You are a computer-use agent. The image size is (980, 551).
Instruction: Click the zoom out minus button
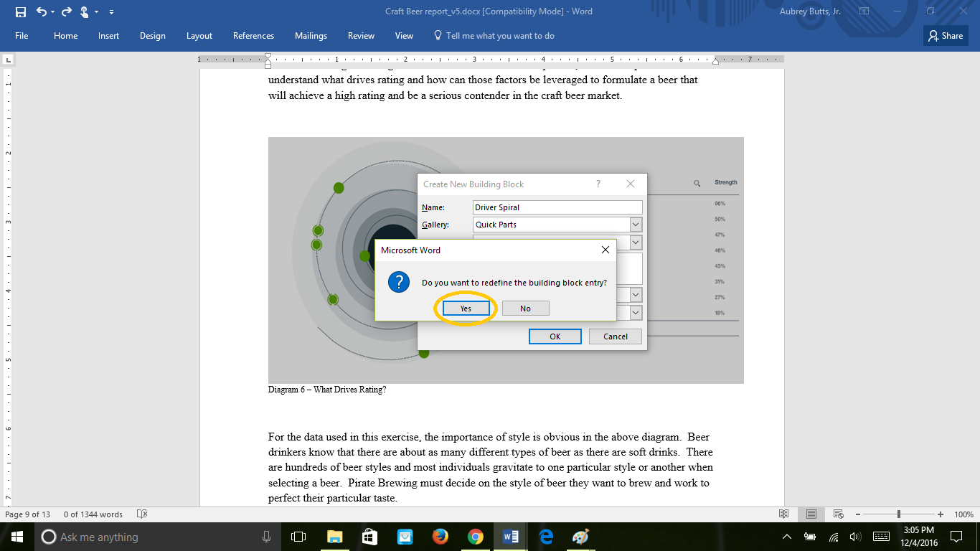pyautogui.click(x=858, y=514)
